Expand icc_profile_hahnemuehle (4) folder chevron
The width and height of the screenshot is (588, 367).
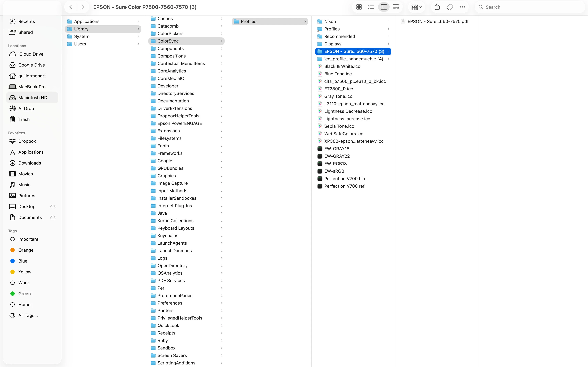[x=388, y=59]
